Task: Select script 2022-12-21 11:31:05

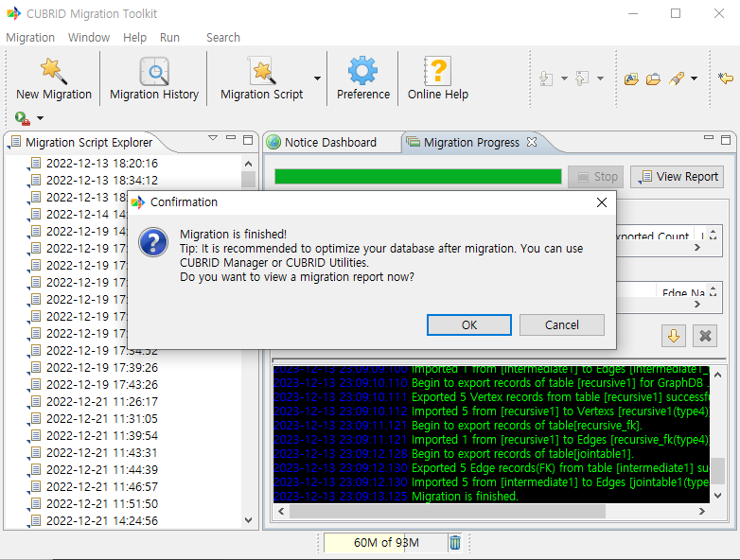Action: [102, 418]
